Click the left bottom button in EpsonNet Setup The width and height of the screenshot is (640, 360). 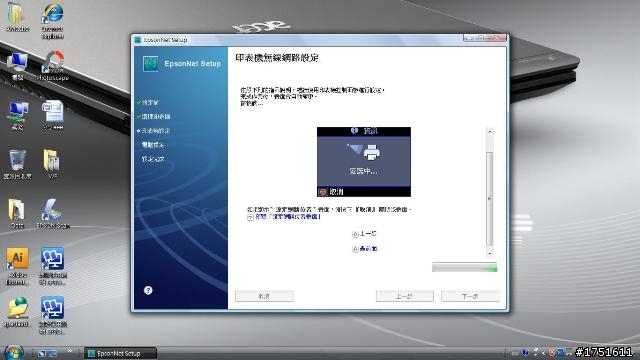(x=264, y=296)
